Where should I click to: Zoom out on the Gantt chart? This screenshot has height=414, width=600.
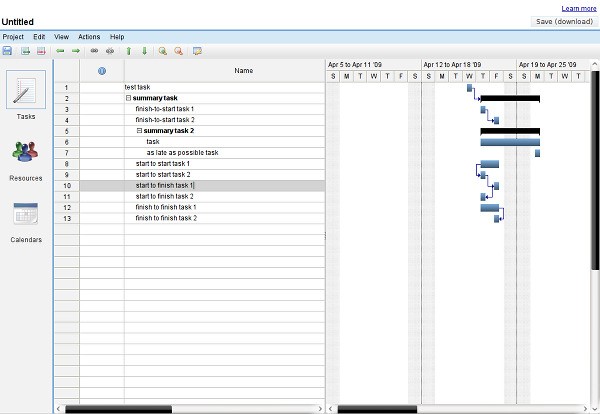[178, 50]
